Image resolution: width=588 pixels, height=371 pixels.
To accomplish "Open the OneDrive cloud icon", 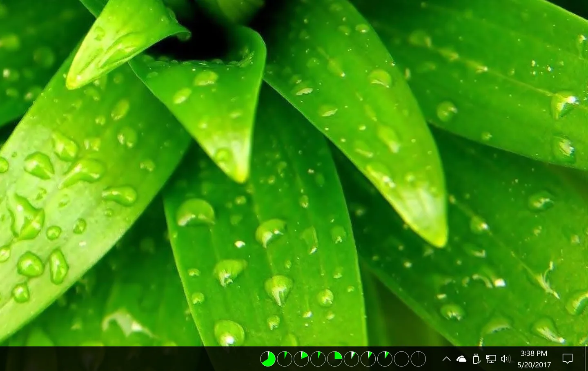I will 461,359.
